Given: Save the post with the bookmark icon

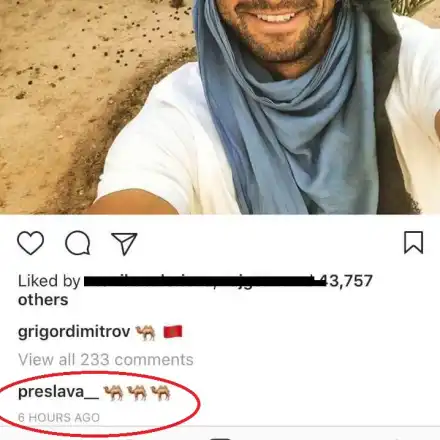Looking at the screenshot, I should click(x=413, y=243).
